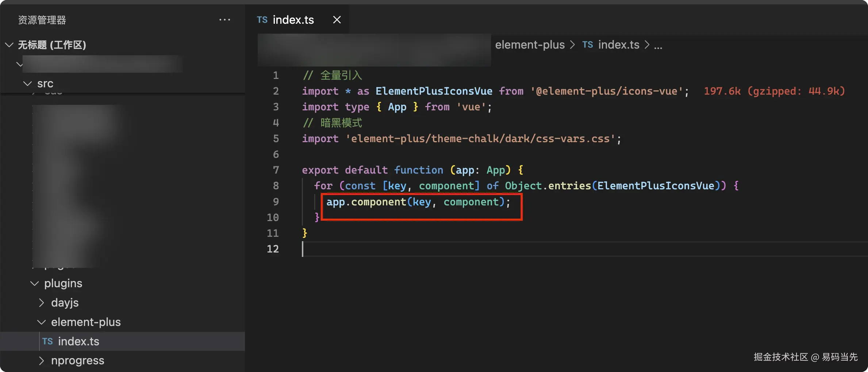Place cursor on empty line 12
Viewport: 868px width, 372px height.
point(438,249)
